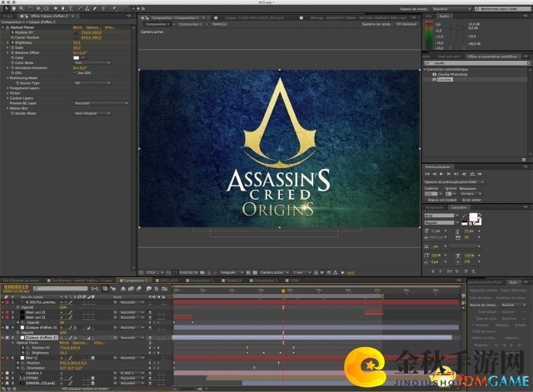Select Courbe Photoshop effect preset

452,74
